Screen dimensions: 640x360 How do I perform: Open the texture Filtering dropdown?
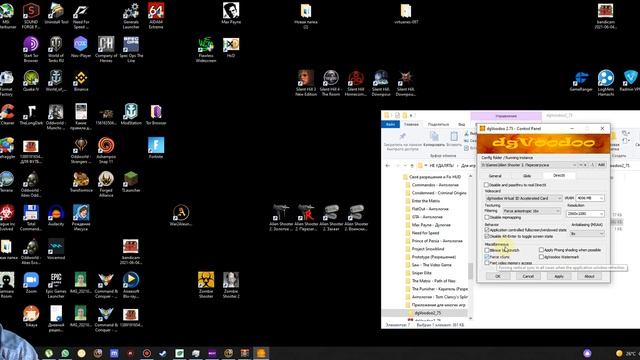531,211
